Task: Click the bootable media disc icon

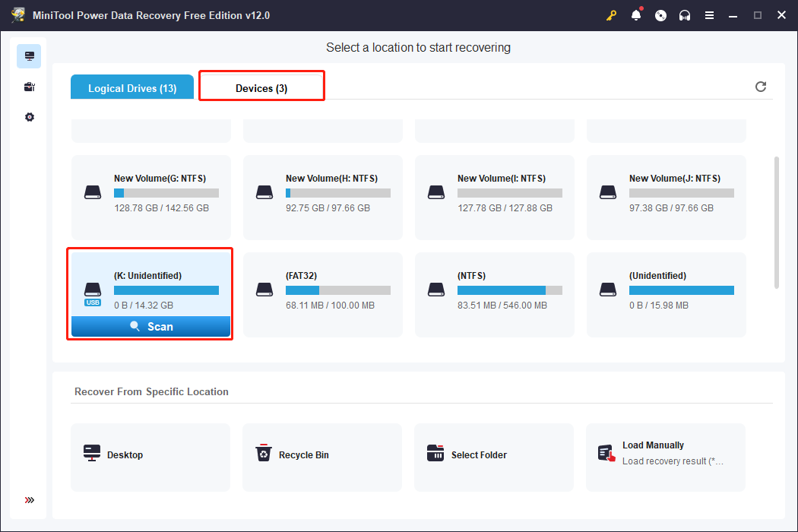Action: click(x=660, y=15)
